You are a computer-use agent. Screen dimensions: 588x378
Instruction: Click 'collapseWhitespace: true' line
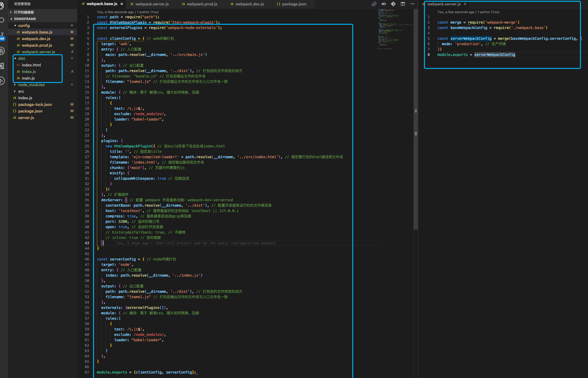point(151,179)
